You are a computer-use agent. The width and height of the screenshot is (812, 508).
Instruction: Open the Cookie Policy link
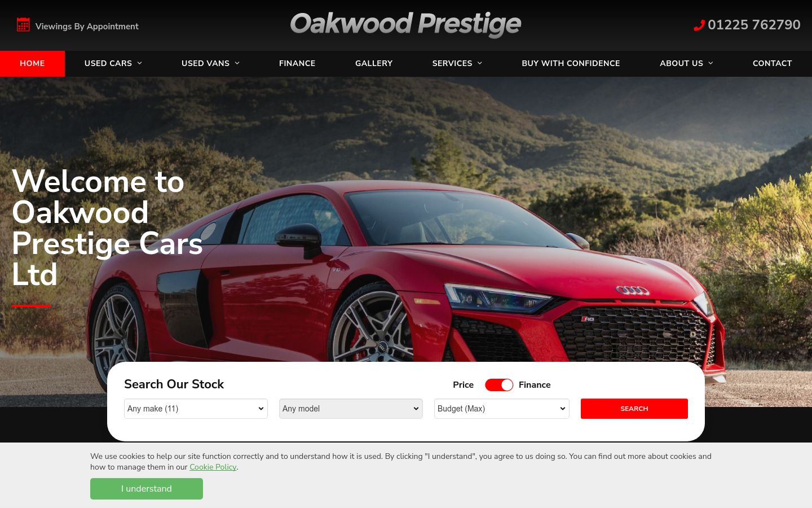213,467
